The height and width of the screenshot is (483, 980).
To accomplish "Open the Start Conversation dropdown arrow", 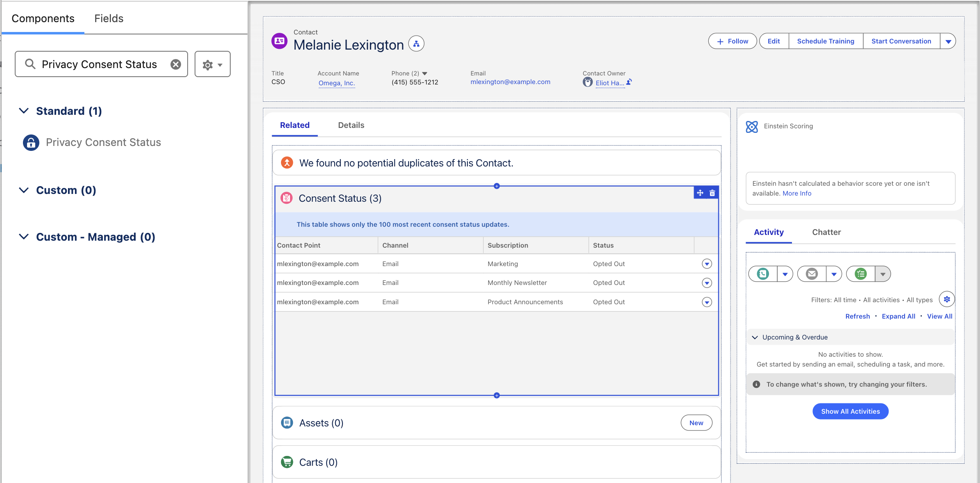I will 948,41.
